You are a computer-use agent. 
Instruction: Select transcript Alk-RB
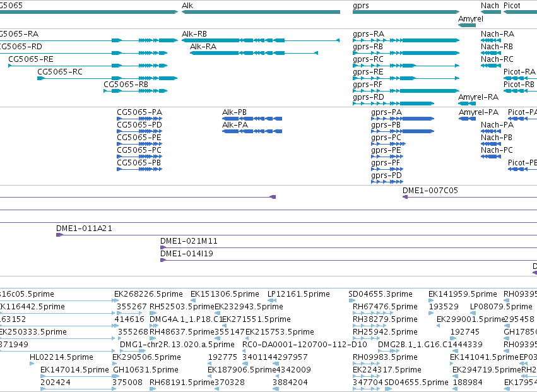coord(261,40)
